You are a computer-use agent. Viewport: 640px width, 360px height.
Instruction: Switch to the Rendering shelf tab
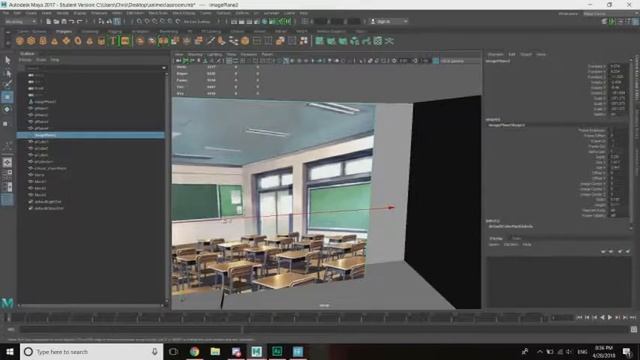[169, 31]
